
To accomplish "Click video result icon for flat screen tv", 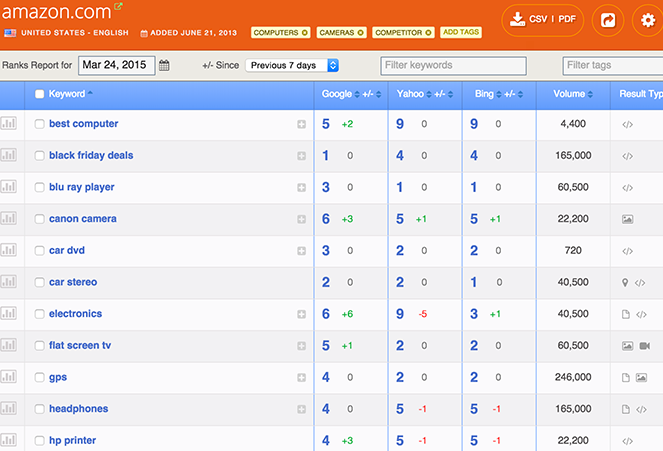I will pyautogui.click(x=645, y=346).
